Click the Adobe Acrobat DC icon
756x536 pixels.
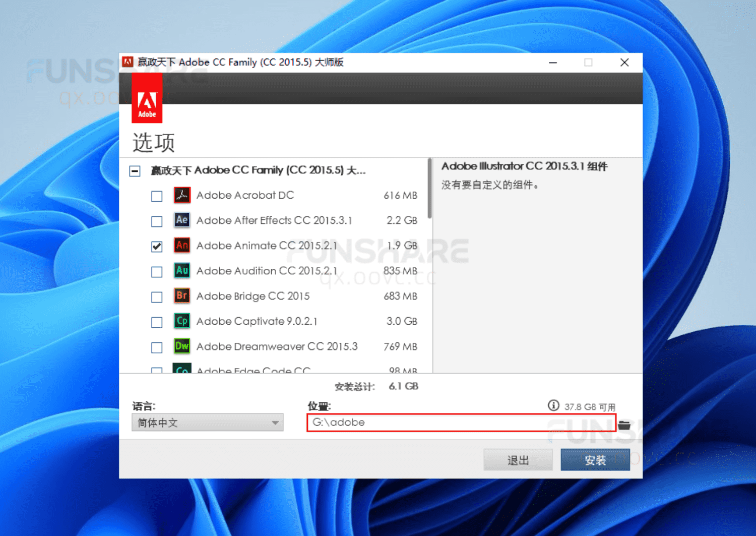[182, 195]
